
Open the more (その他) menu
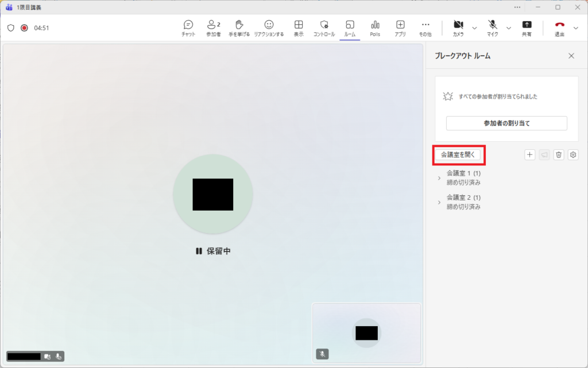pos(425,28)
